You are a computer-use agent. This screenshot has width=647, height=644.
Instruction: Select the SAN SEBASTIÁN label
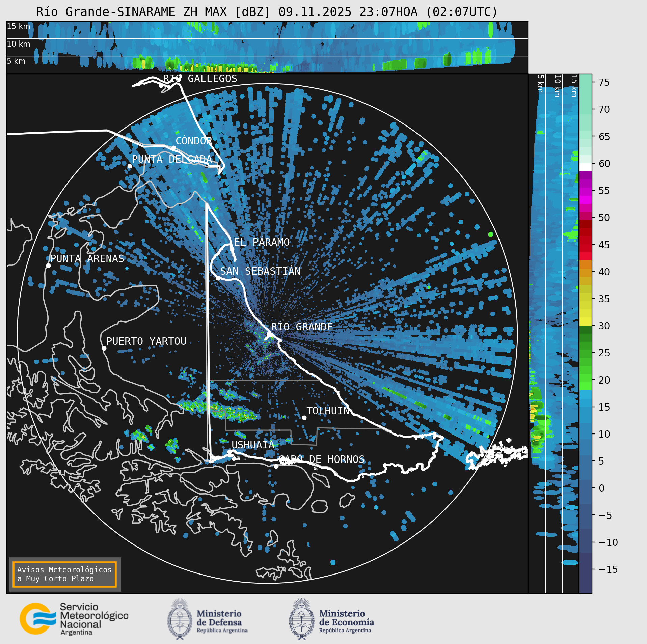coord(260,271)
